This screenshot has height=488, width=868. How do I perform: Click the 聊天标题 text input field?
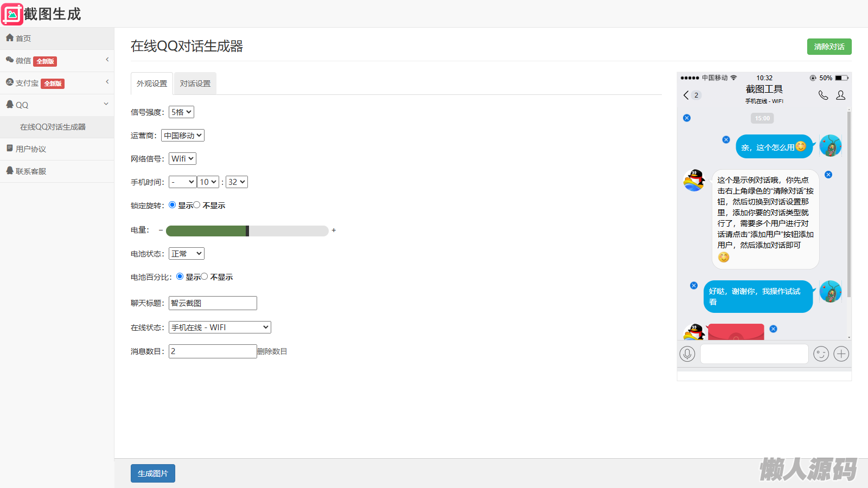213,303
